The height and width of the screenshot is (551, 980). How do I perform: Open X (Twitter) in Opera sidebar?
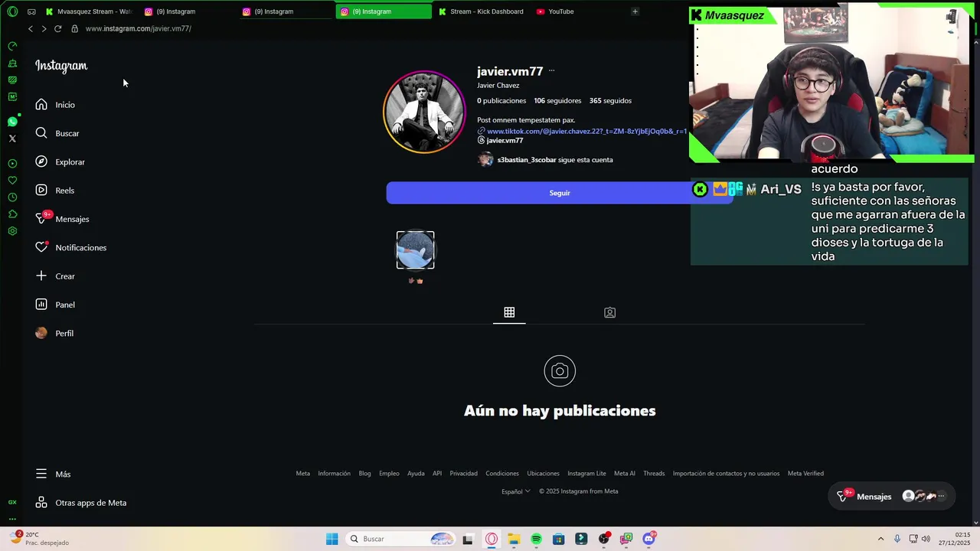point(12,139)
